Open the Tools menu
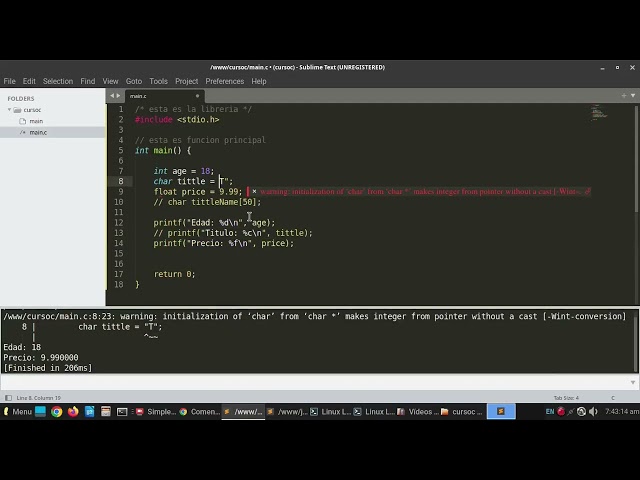Image resolution: width=640 pixels, height=480 pixels. pyautogui.click(x=158, y=81)
